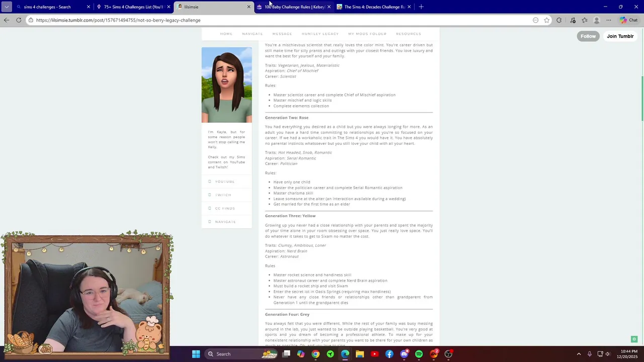Open the tab search dropdown arrow
Image resolution: width=644 pixels, height=362 pixels.
(7, 7)
